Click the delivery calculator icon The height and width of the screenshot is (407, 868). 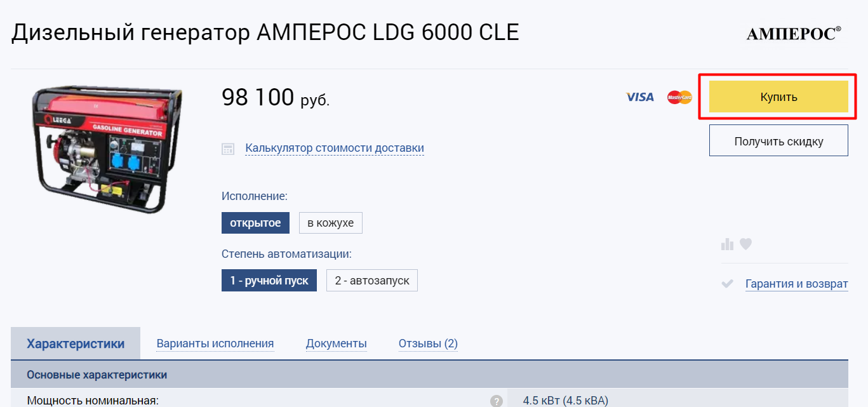pyautogui.click(x=228, y=149)
